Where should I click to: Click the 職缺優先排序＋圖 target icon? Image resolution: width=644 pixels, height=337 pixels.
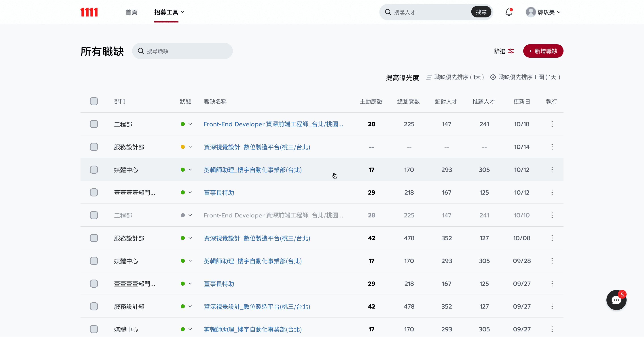click(x=493, y=77)
